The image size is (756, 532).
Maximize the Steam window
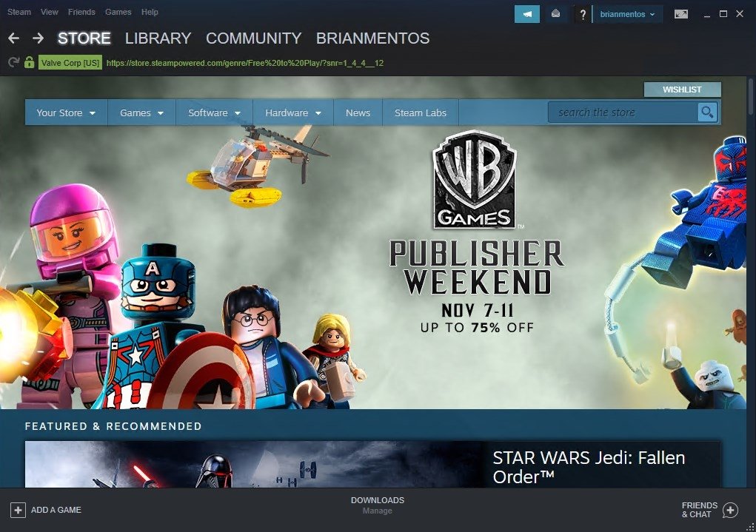723,14
